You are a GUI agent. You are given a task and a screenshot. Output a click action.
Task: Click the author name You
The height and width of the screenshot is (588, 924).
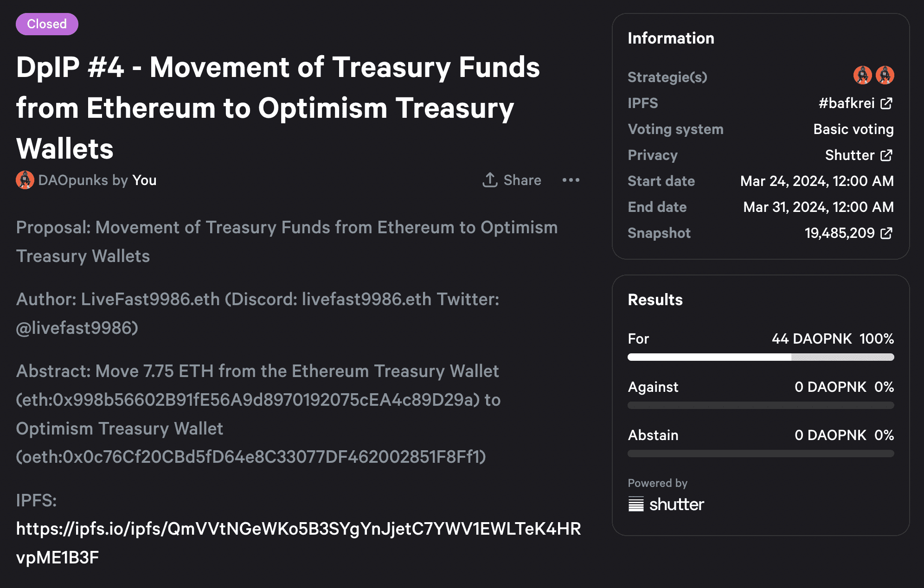[144, 180]
